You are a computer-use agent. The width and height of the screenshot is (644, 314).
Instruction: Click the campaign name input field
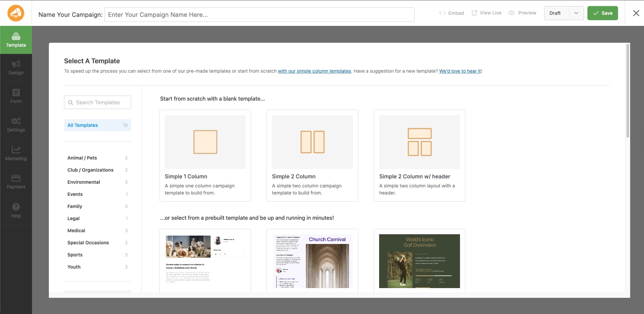pyautogui.click(x=259, y=15)
